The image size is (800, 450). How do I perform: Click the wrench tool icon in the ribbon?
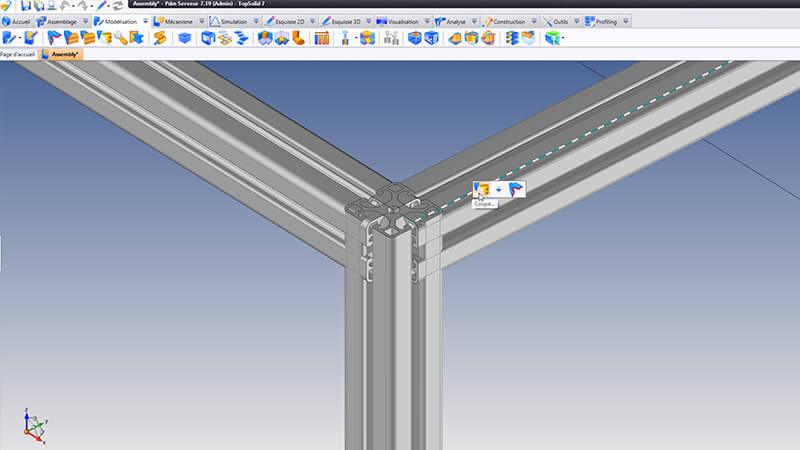120,38
